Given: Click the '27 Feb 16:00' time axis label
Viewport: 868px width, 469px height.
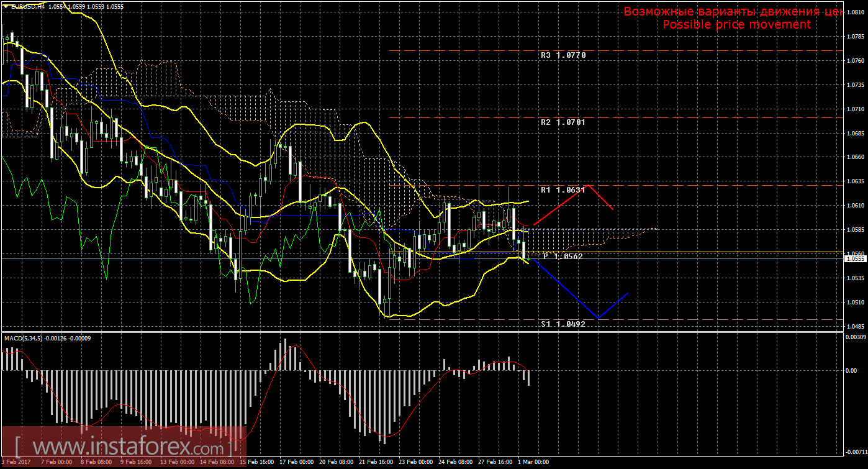Looking at the screenshot, I should tap(494, 463).
